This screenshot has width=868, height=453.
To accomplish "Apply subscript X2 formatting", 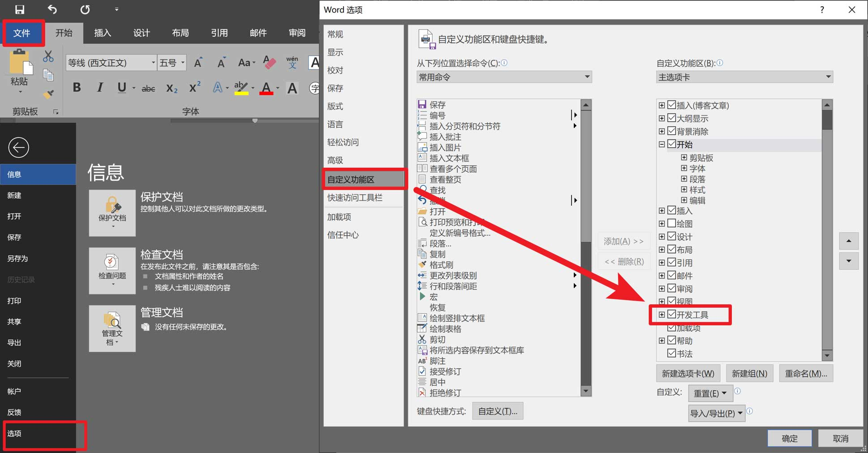I will (172, 88).
